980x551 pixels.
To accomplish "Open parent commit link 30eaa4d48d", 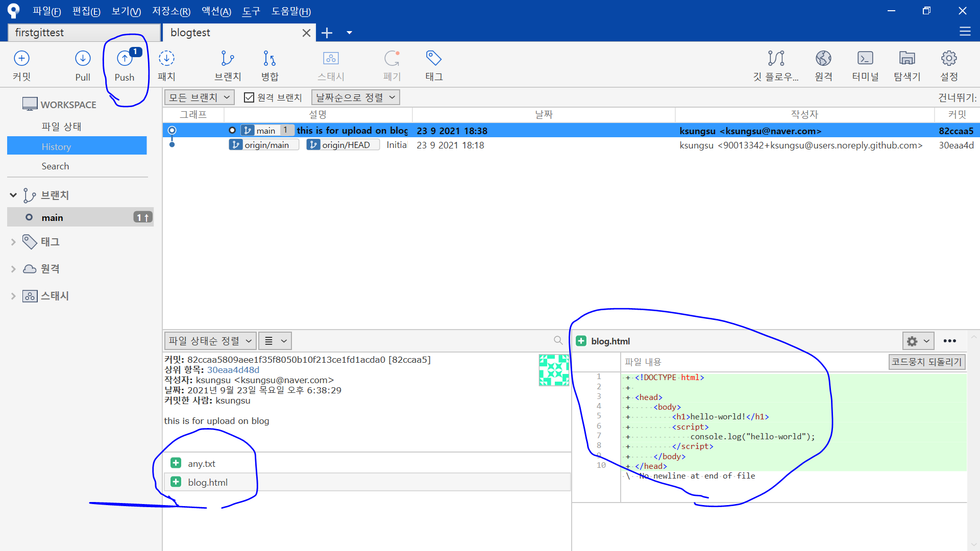I will pyautogui.click(x=233, y=370).
